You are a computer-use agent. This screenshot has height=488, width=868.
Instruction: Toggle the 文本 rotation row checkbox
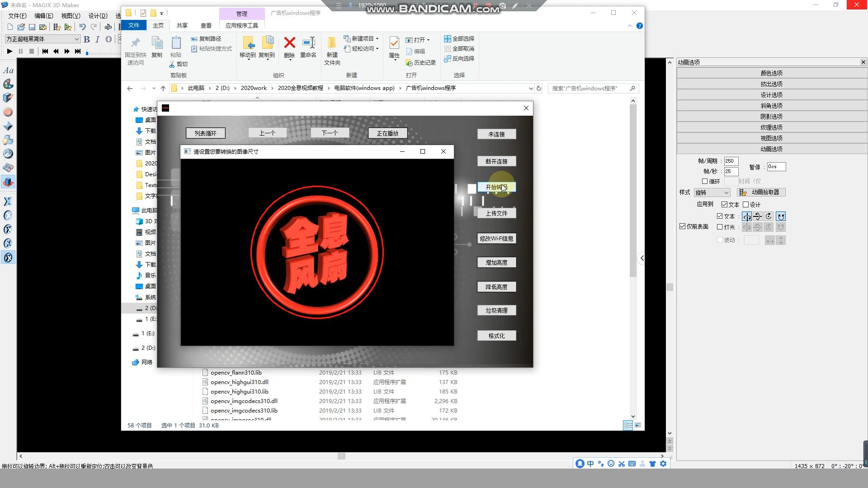coord(720,216)
